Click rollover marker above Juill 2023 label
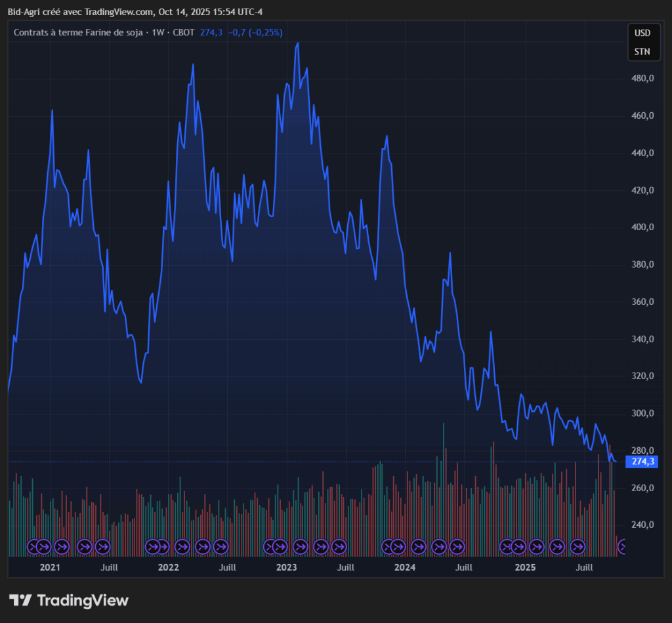 (x=339, y=546)
